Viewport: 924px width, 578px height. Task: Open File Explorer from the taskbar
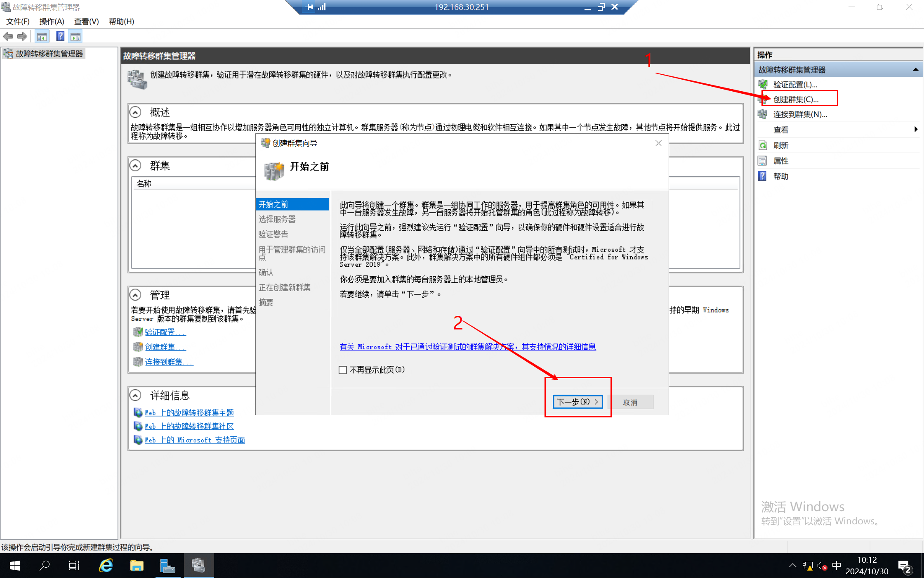(x=137, y=565)
